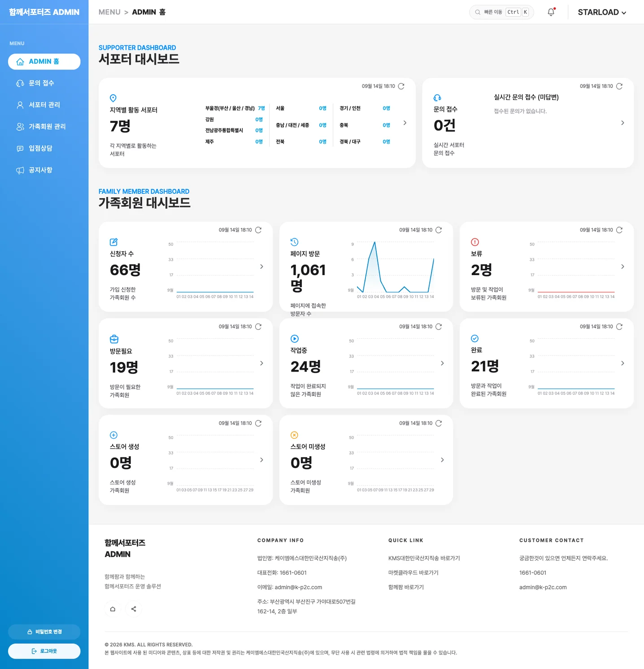Click the footer share icon button
This screenshot has width=644, height=669.
click(x=134, y=609)
